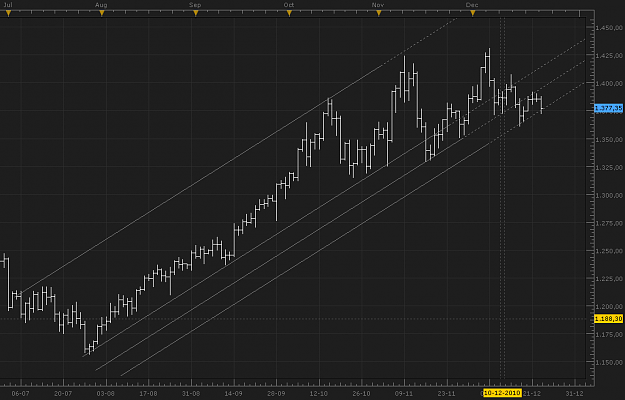Click the 1.425,00 price axis label

tap(609, 56)
